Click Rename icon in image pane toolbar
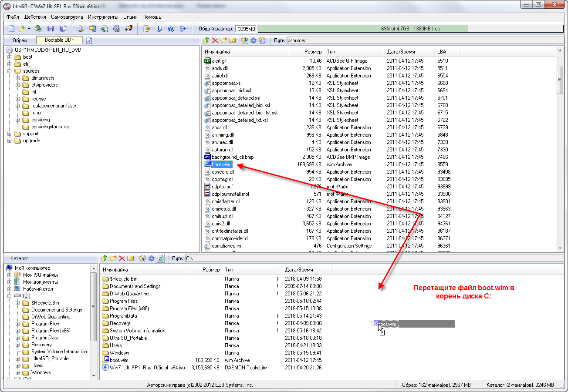 [x=233, y=40]
